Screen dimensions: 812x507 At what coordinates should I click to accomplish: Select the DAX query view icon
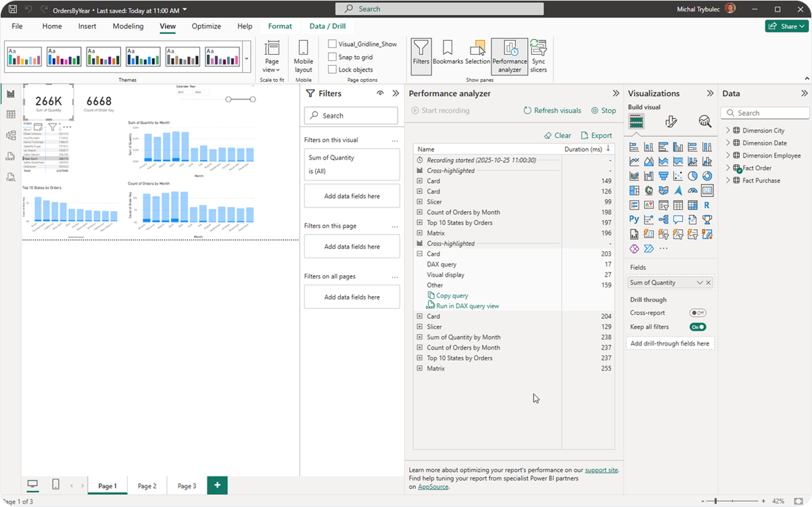pyautogui.click(x=11, y=156)
